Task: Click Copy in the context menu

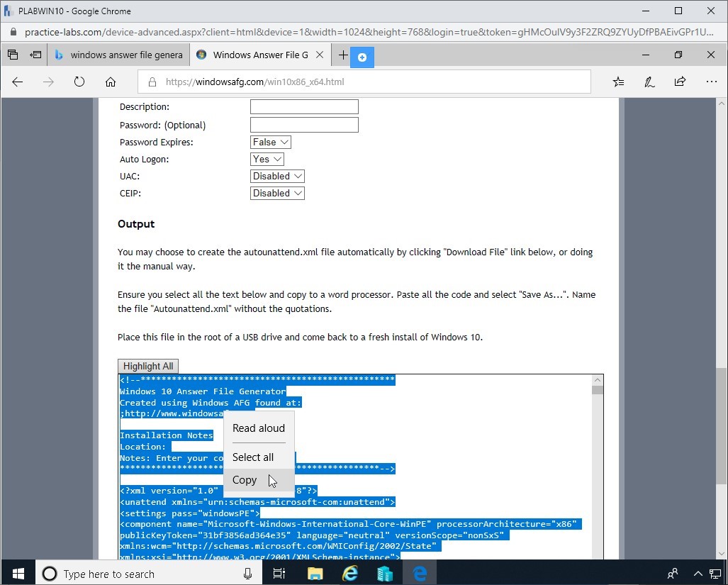Action: [259, 480]
